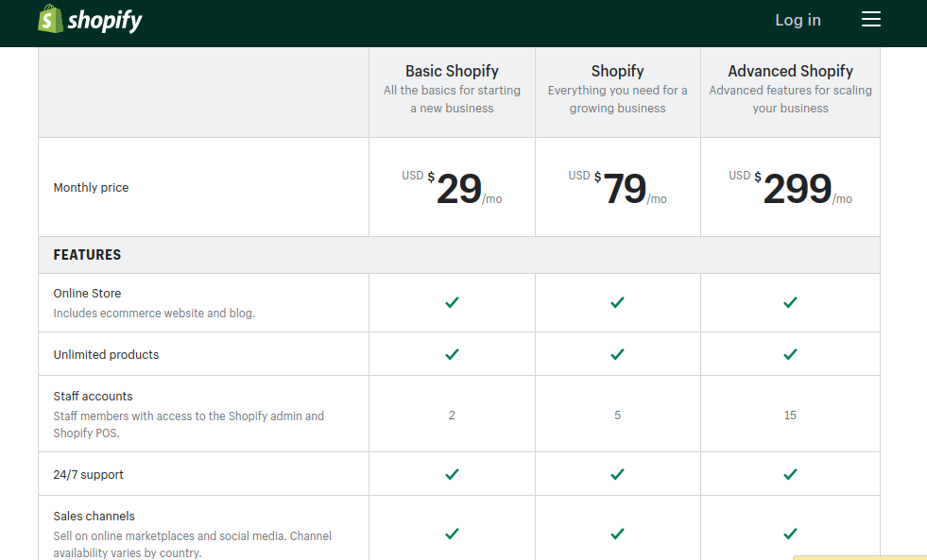
Task: Click the FEATURES section header
Action: pos(87,255)
